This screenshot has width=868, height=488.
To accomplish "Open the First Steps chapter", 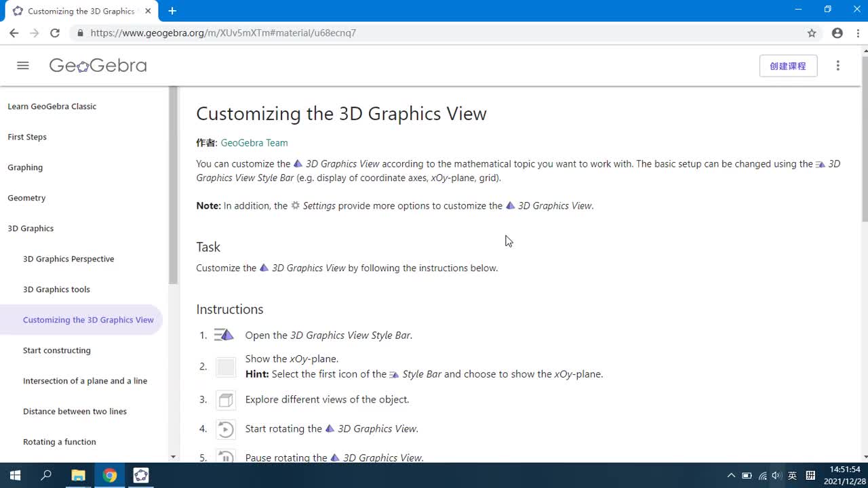I will pos(27,137).
